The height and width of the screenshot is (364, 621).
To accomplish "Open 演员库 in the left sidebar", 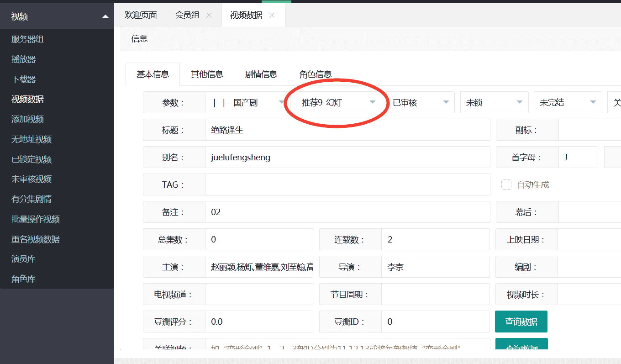I will pyautogui.click(x=21, y=258).
